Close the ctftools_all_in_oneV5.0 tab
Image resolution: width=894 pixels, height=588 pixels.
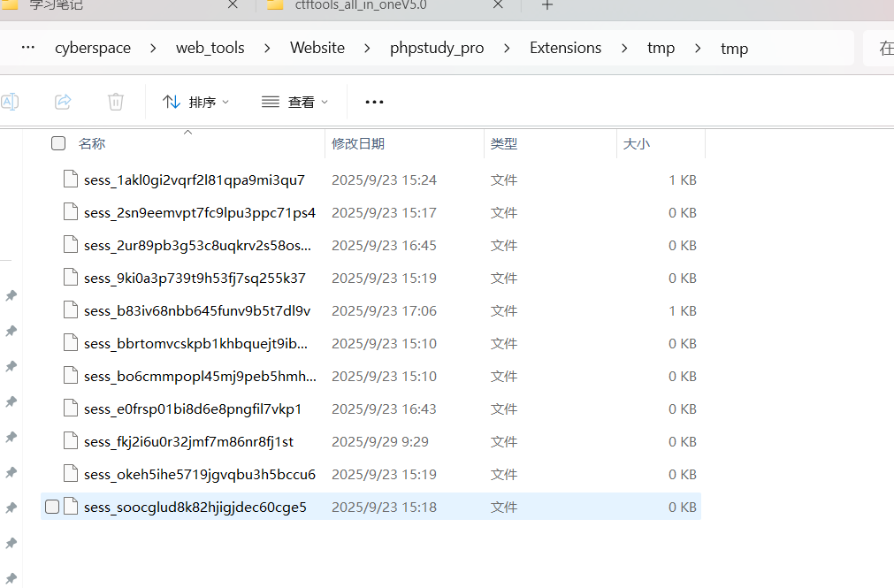click(499, 4)
